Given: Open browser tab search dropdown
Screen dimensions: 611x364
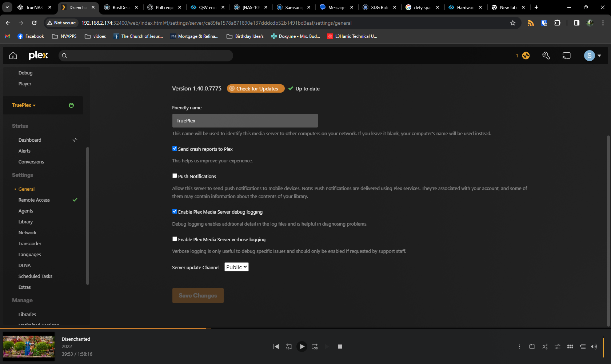Looking at the screenshot, I should [x=7, y=7].
